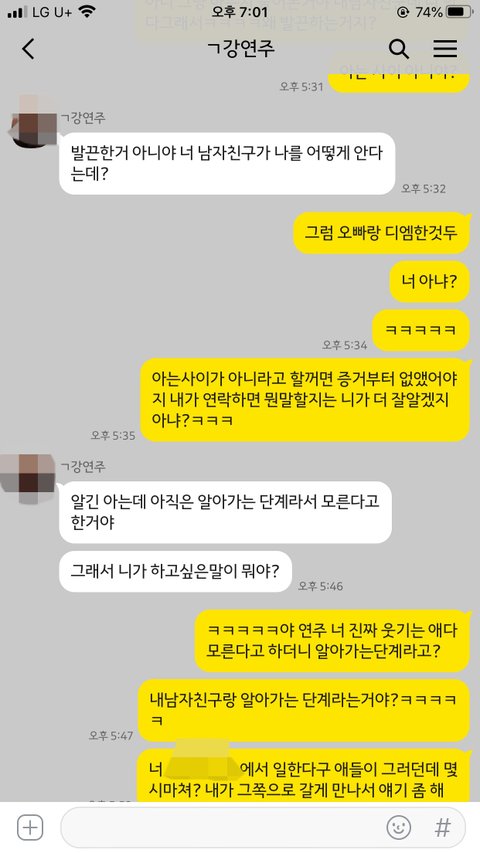Screen dimensions: 480x853
Task: Tap the blurred profile photo at 5:32
Action: pos(33,122)
